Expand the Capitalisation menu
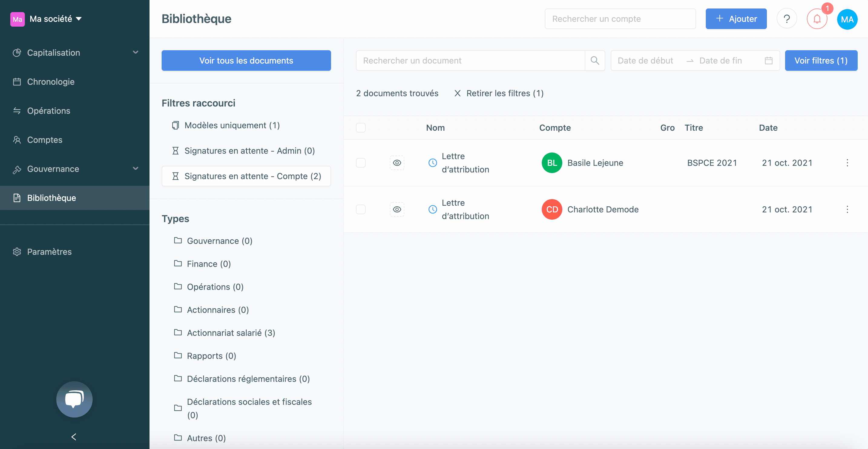This screenshot has height=449, width=868. click(x=74, y=53)
